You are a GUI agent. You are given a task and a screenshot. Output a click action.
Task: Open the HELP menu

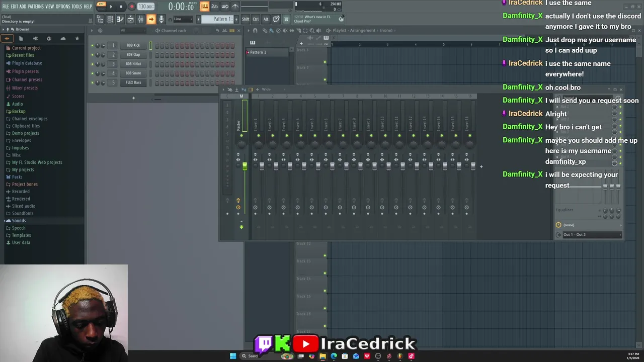[x=88, y=7]
